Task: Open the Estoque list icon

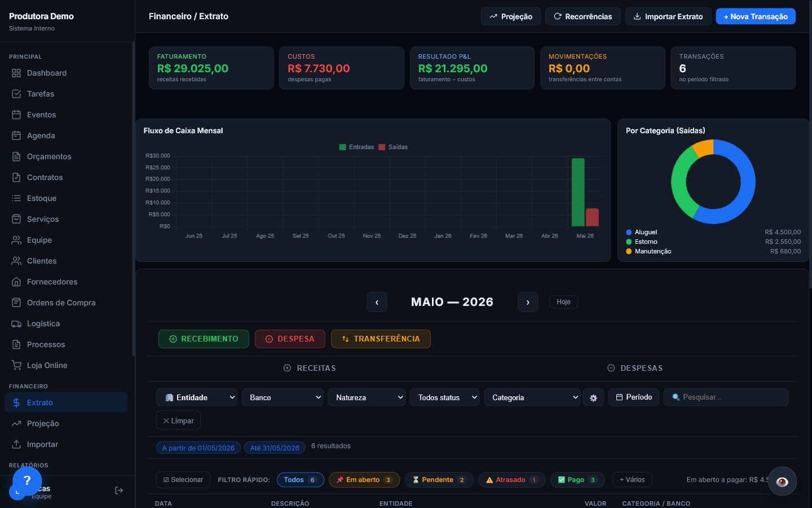Action: (16, 198)
